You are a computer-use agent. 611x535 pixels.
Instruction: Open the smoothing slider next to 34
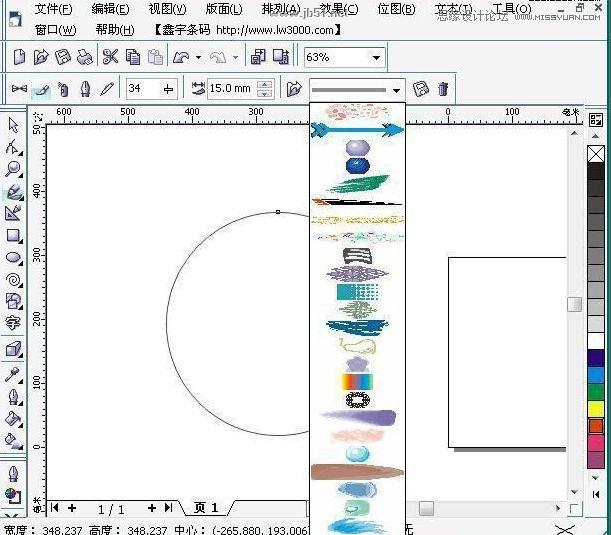168,89
